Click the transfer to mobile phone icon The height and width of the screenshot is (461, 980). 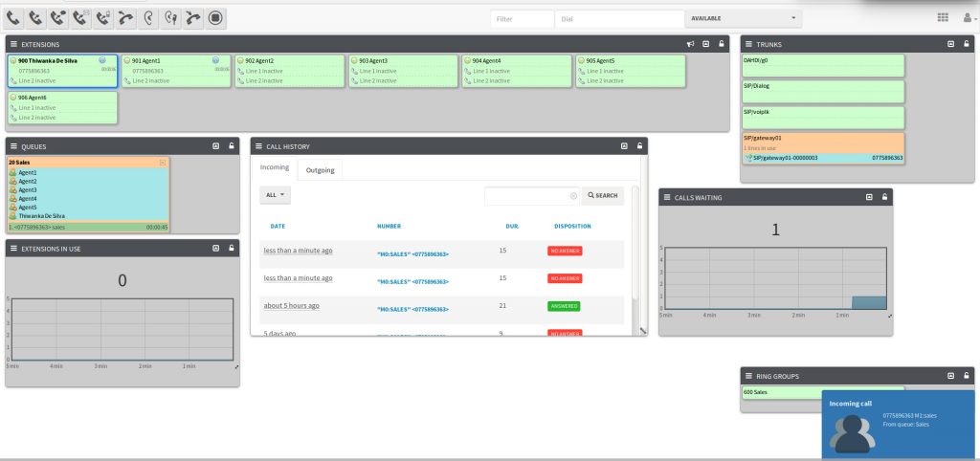click(103, 19)
